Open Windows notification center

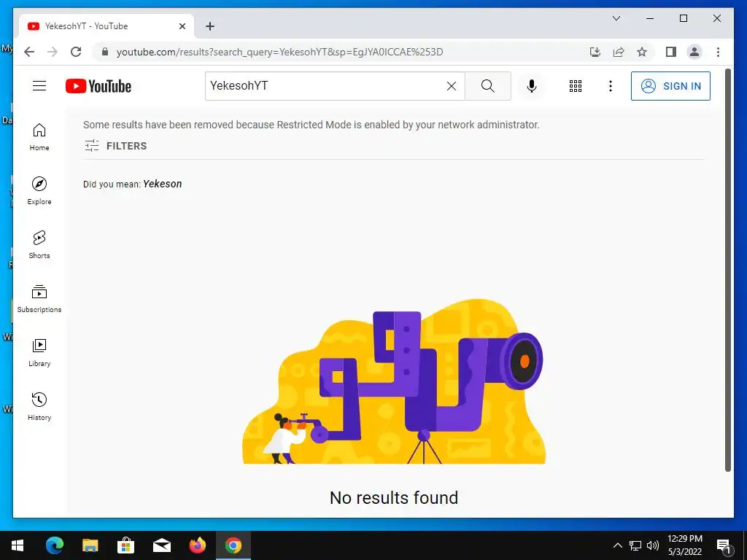tap(724, 545)
